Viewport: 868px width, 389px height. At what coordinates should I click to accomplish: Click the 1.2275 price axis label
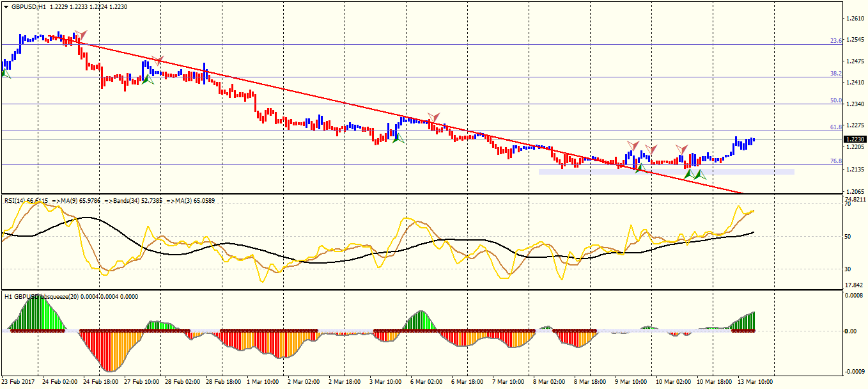(x=854, y=125)
